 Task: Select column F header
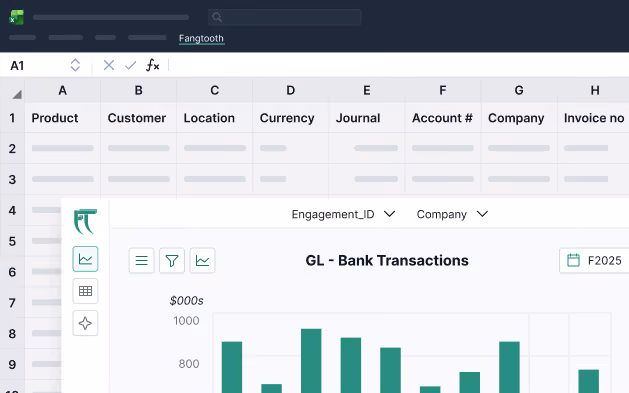coord(443,90)
